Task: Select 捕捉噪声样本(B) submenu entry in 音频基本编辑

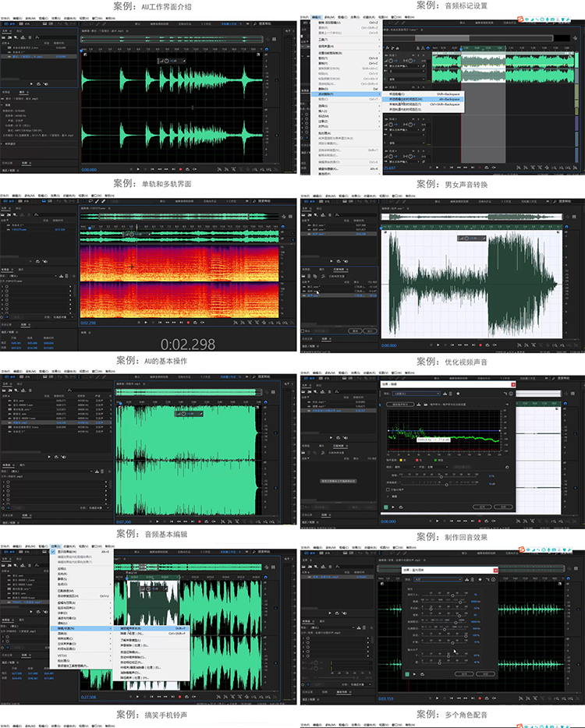Action: point(151,628)
